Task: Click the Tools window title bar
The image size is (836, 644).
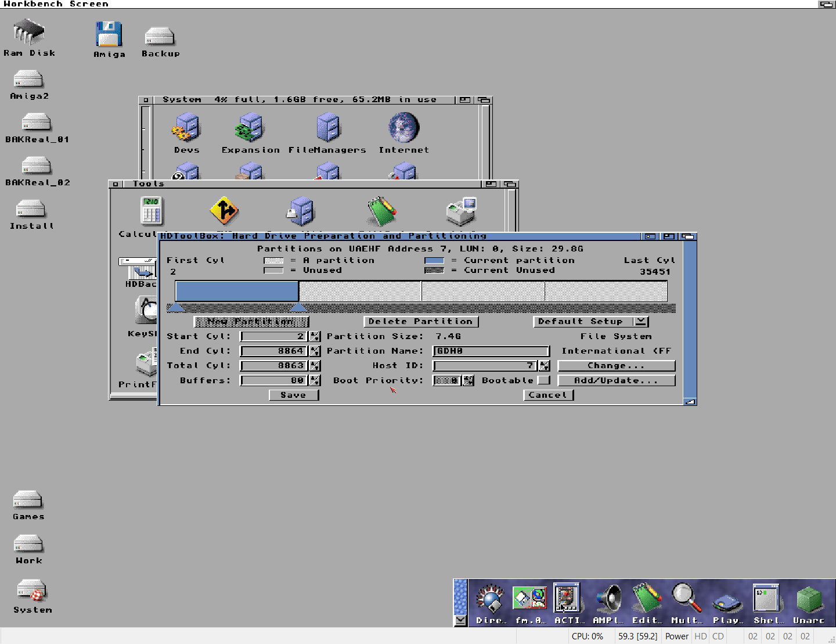Action: coord(302,184)
